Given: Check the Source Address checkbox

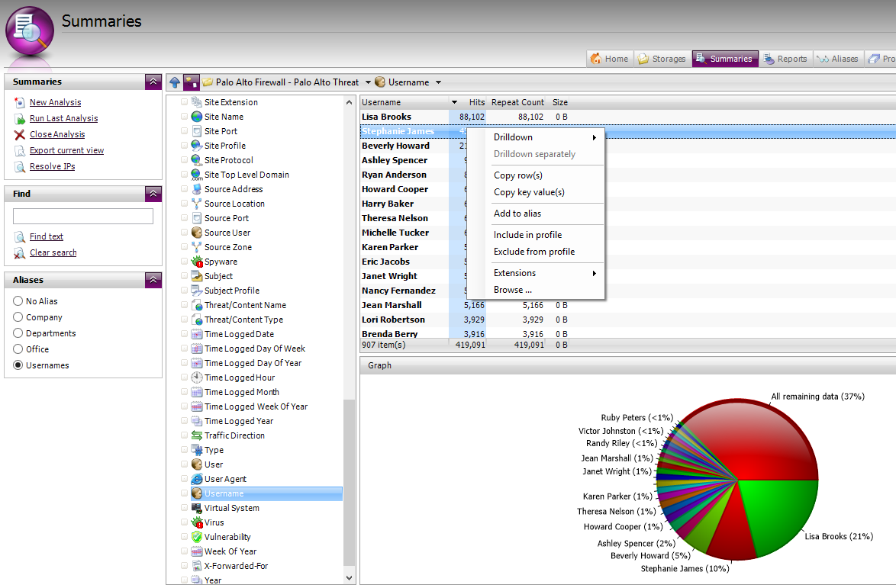Looking at the screenshot, I should pyautogui.click(x=184, y=188).
